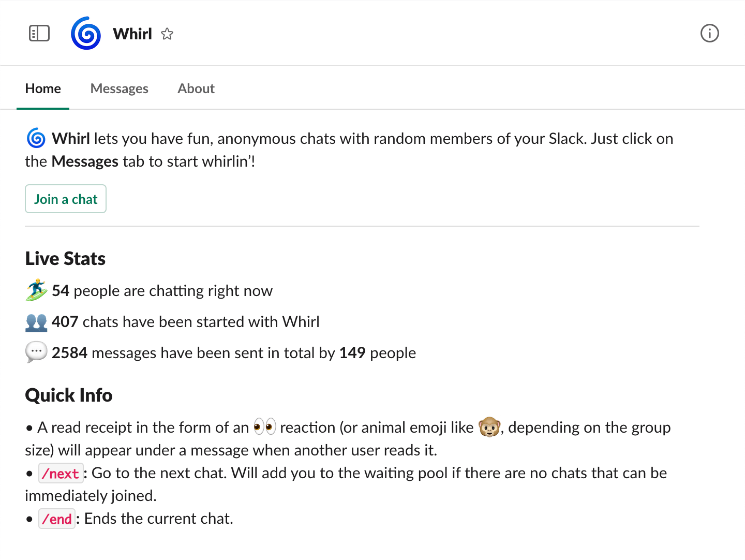Click the /end command code label

[57, 519]
